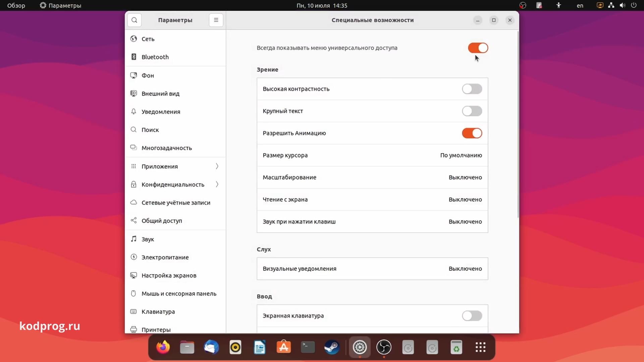Open Общий доступ settings page
This screenshot has width=644, height=362.
pos(175,221)
